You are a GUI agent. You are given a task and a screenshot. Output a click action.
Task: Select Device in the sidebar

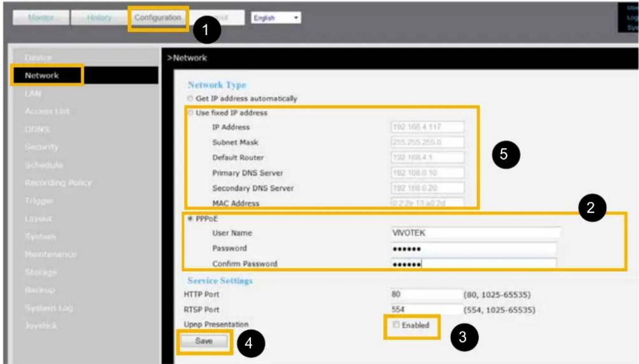tap(39, 58)
